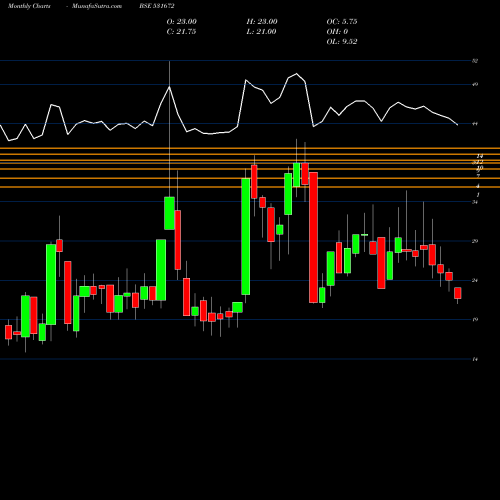This screenshot has height=500, width=500.
Task: Select the tallest green candlestick body
Action: coord(246,236)
